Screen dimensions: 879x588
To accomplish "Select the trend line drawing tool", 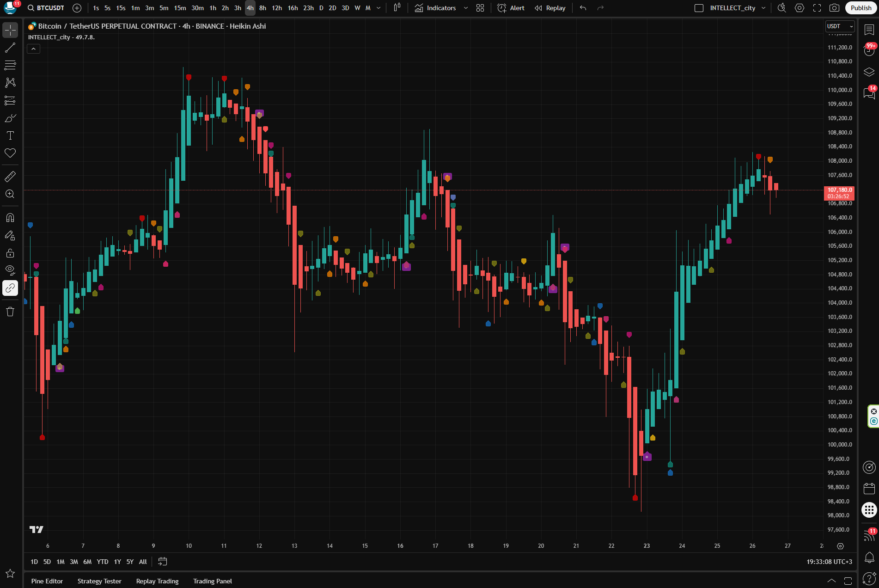I will pos(10,48).
